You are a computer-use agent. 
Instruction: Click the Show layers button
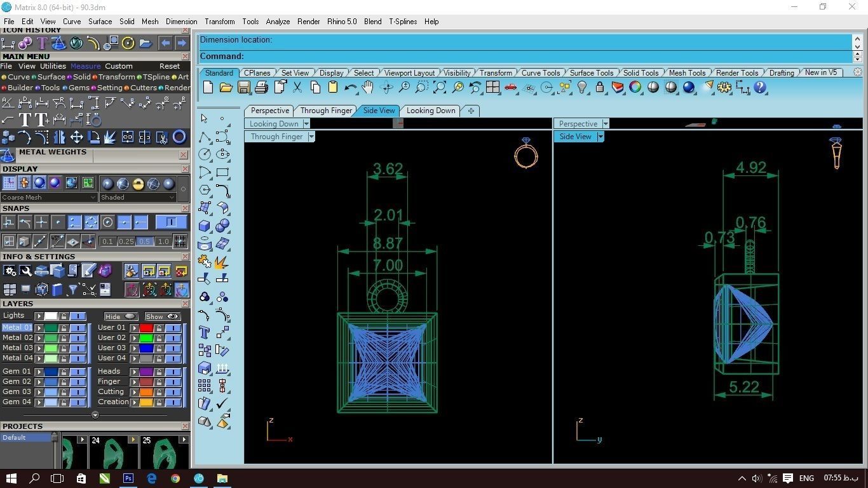point(163,316)
